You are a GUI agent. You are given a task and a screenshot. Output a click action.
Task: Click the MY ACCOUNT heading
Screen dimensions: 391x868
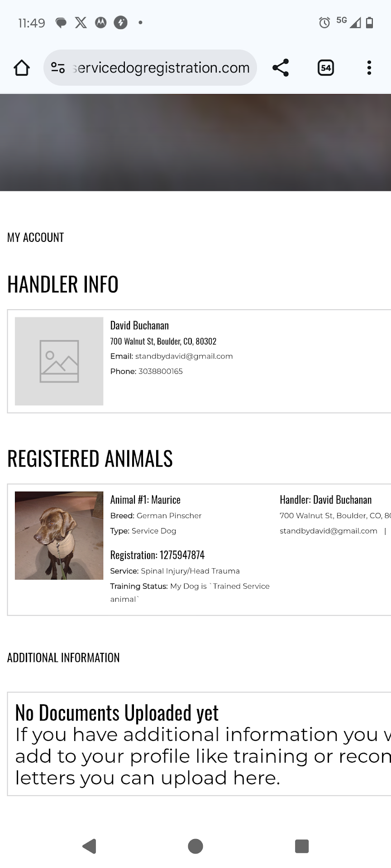pos(35,237)
